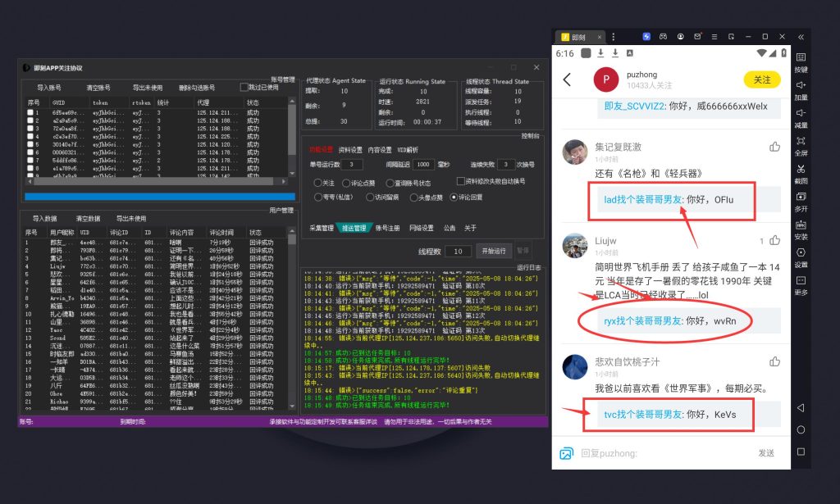Click the 开始运行 button
The image size is (840, 504).
pyautogui.click(x=494, y=251)
